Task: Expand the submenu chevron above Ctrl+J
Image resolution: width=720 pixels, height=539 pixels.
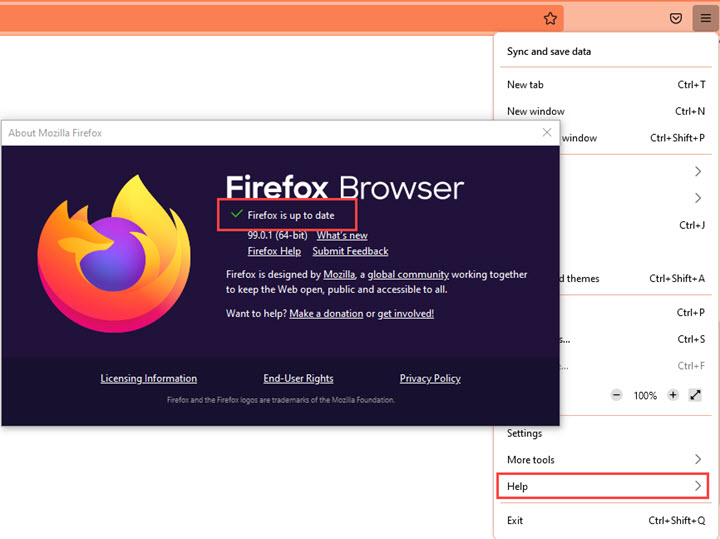Action: click(698, 198)
